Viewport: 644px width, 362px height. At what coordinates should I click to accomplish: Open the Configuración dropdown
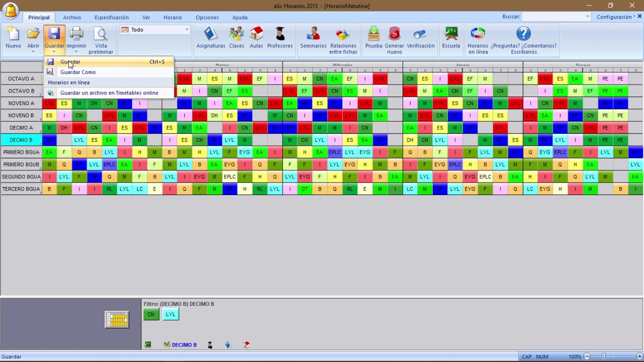click(x=616, y=17)
